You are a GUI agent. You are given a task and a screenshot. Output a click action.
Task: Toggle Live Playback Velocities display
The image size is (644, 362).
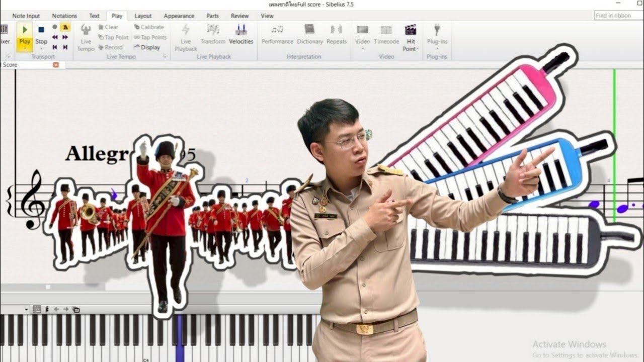241,34
